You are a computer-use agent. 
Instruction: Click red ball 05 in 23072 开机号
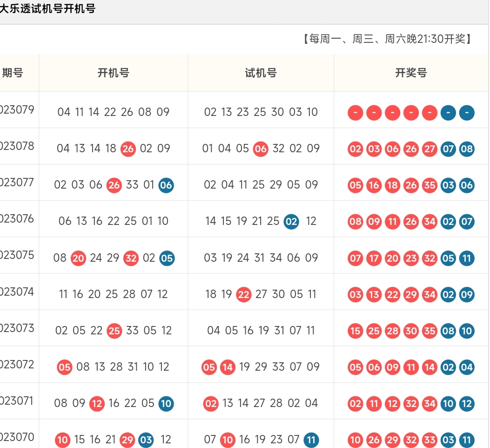pyautogui.click(x=65, y=367)
